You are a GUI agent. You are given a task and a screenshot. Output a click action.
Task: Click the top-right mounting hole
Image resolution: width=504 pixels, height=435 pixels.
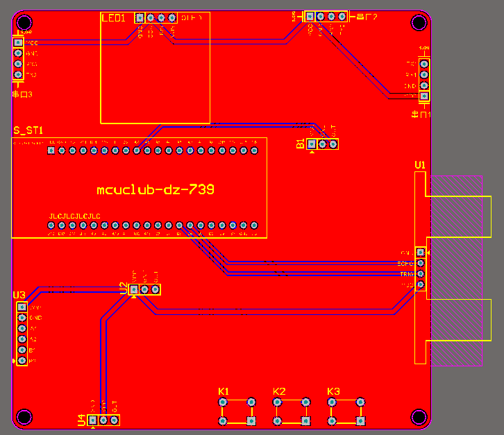click(419, 22)
